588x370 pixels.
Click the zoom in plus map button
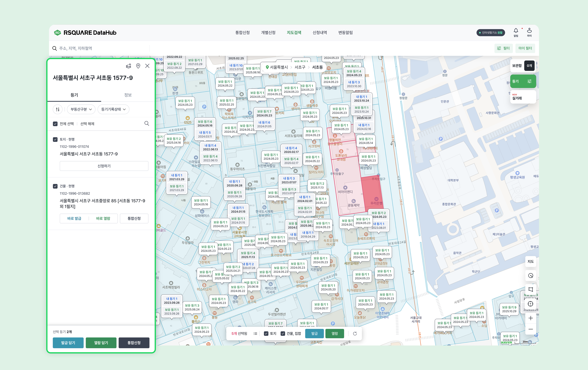[x=530, y=318]
